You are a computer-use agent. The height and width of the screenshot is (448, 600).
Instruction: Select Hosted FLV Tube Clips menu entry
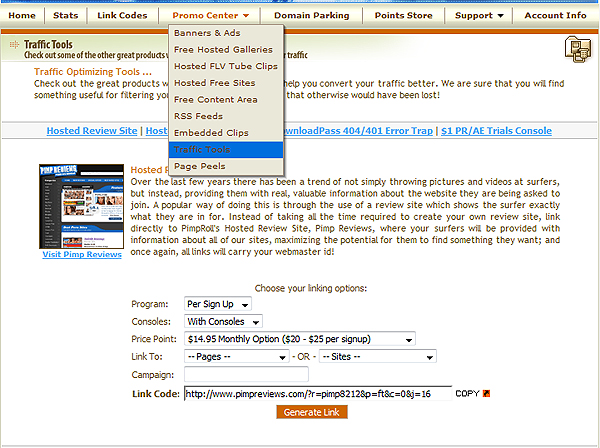[225, 66]
